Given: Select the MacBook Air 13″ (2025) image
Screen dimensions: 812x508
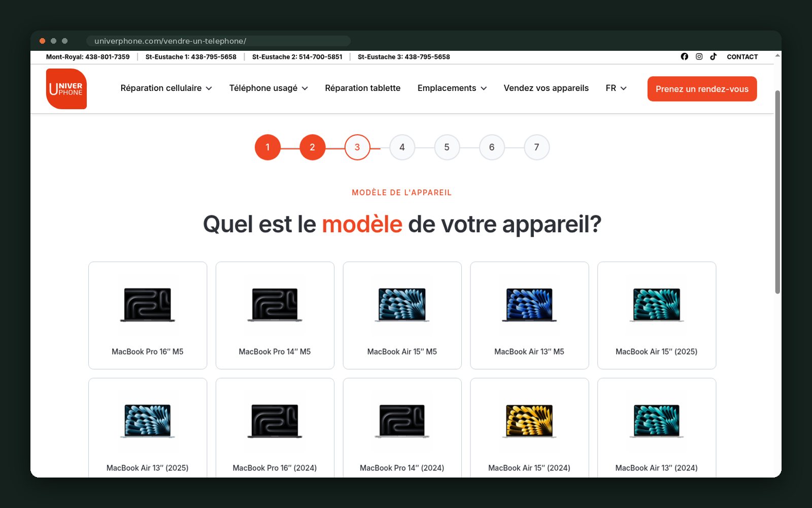Looking at the screenshot, I should tap(148, 421).
